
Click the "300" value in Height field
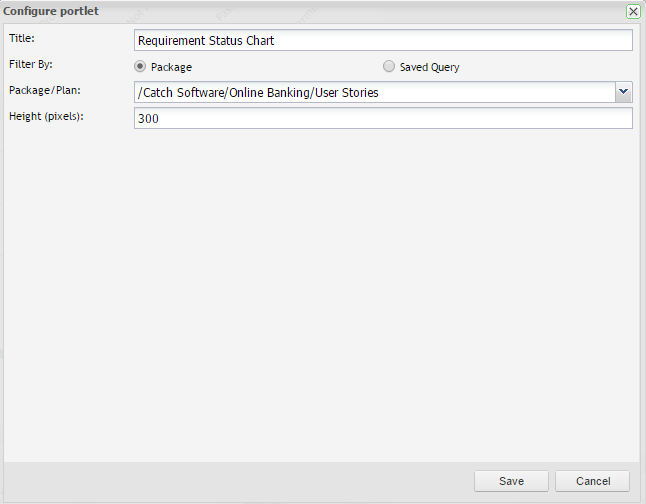click(x=149, y=119)
